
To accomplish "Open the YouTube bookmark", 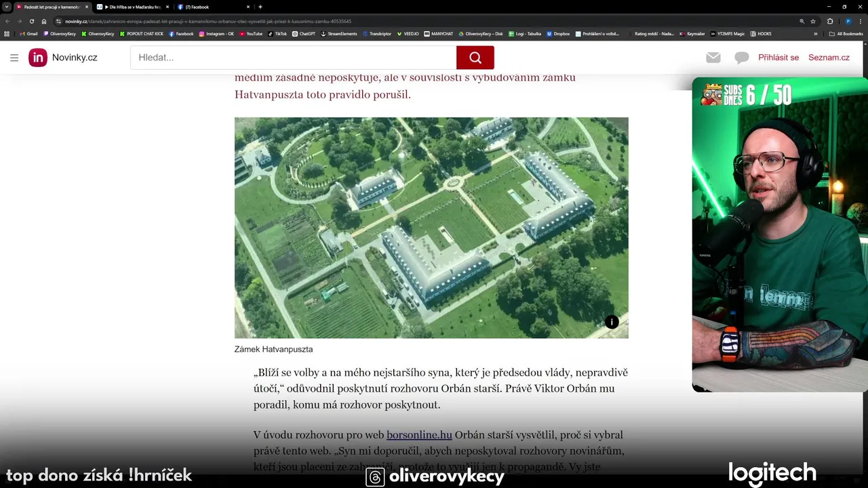I will coord(250,33).
